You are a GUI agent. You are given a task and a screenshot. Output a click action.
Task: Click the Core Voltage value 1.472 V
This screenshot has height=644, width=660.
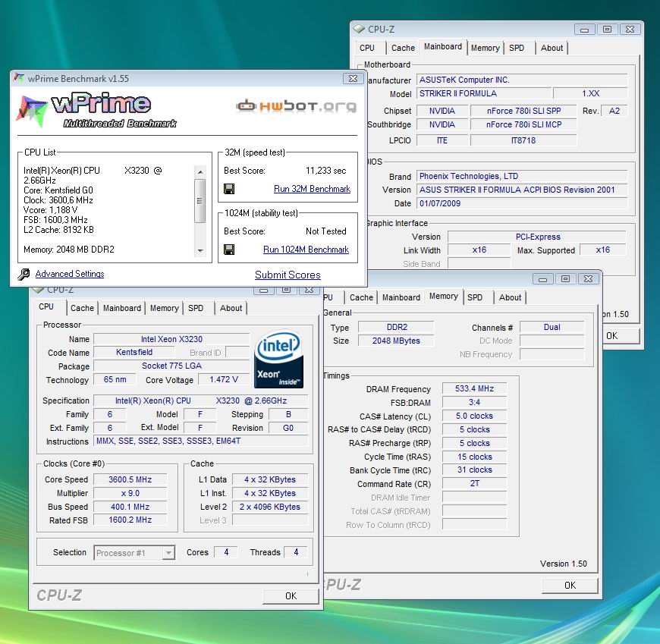[224, 379]
